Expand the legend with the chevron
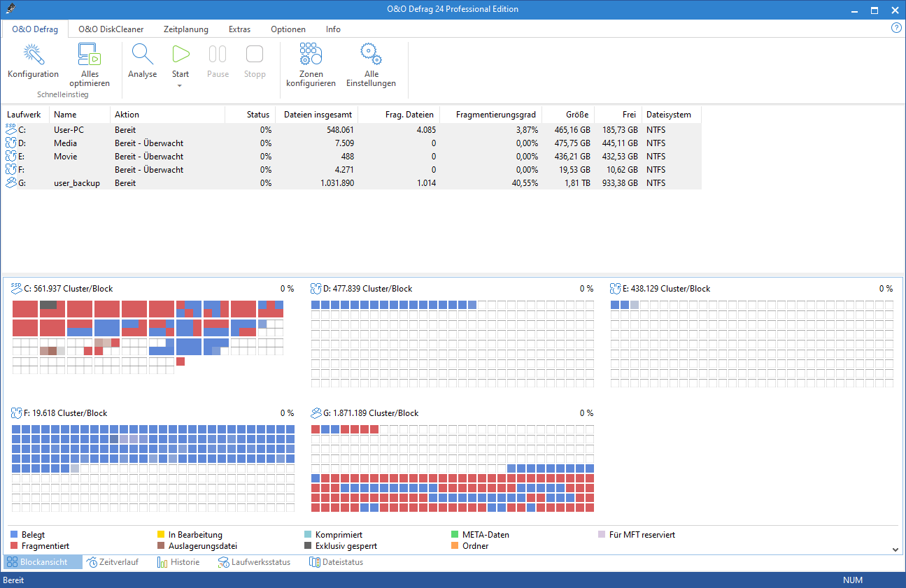This screenshot has width=906, height=588. click(896, 550)
